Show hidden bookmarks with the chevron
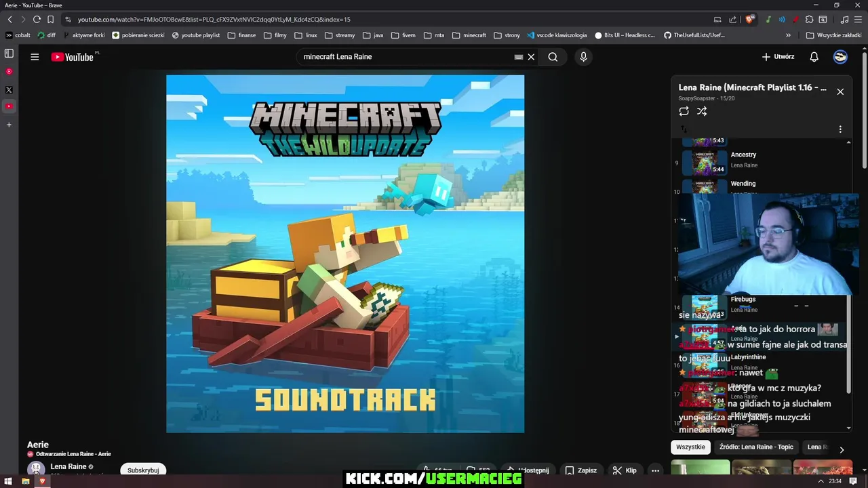The height and width of the screenshot is (488, 868). 788,35
